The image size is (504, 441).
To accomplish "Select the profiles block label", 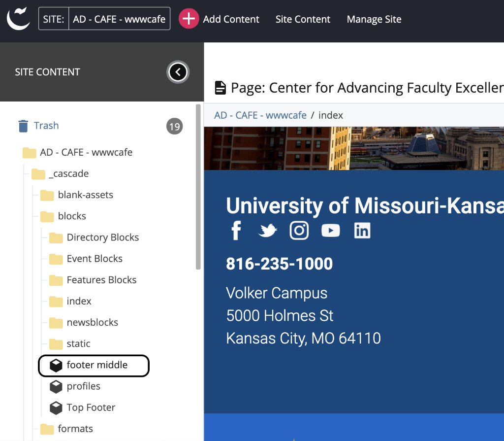I will pyautogui.click(x=84, y=386).
